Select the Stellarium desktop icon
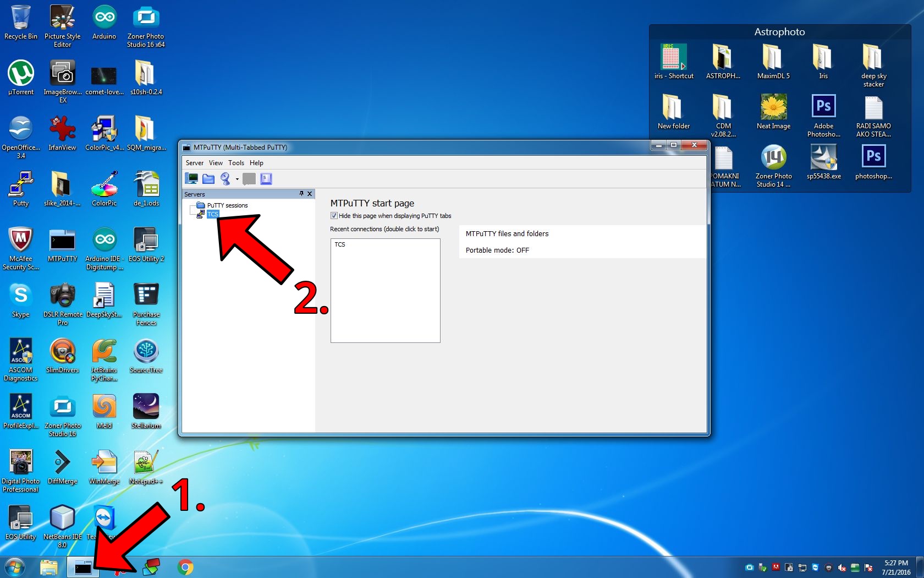Viewport: 924px width, 578px height. pos(146,412)
